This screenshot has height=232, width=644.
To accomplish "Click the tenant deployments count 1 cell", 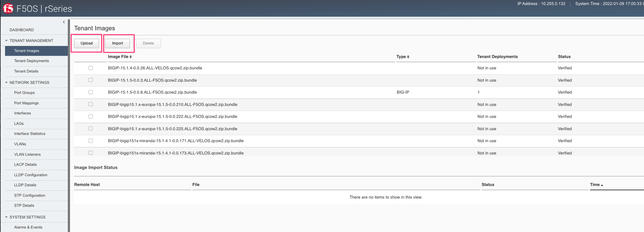I will click(478, 92).
